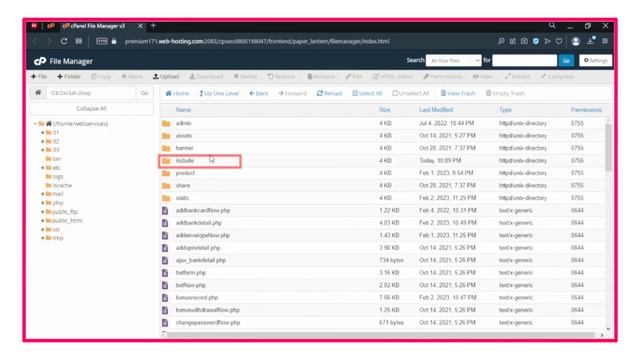Create a new Folder
The height and width of the screenshot is (360, 640).
pyautogui.click(x=69, y=76)
